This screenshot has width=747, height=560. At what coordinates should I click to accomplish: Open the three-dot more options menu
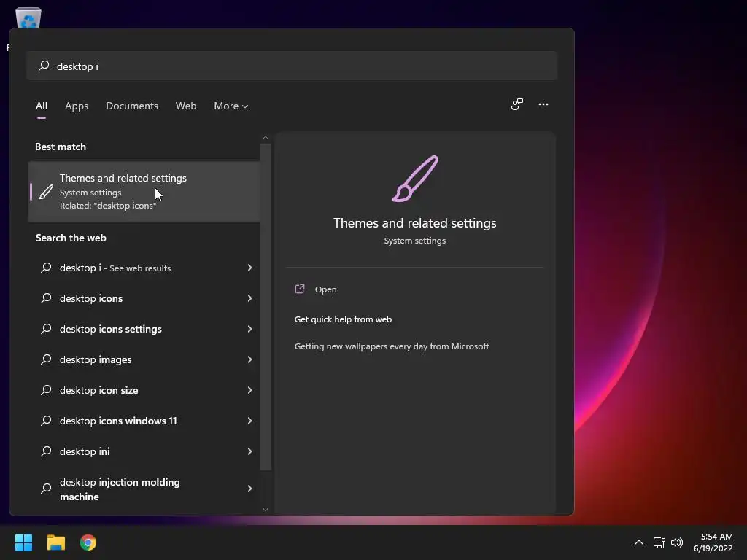[x=543, y=104]
